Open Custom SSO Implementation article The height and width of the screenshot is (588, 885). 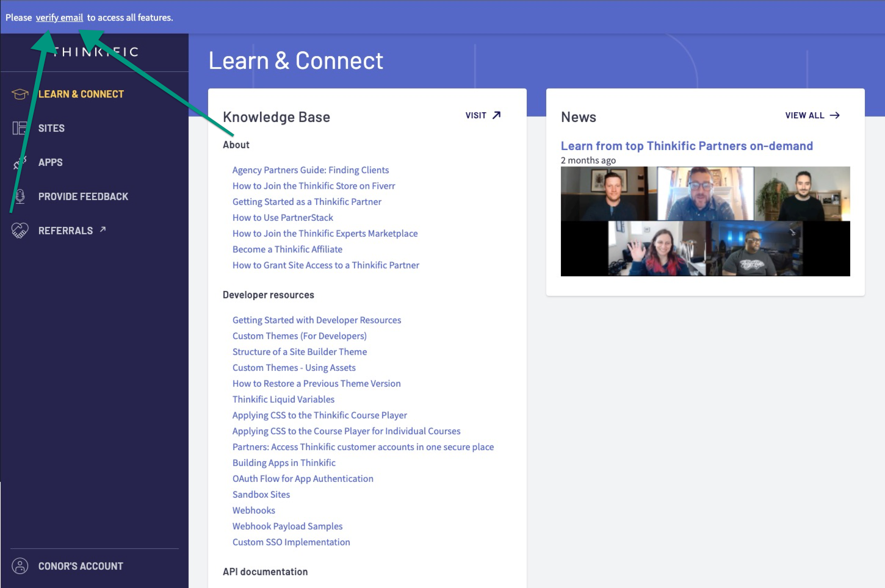click(x=291, y=542)
